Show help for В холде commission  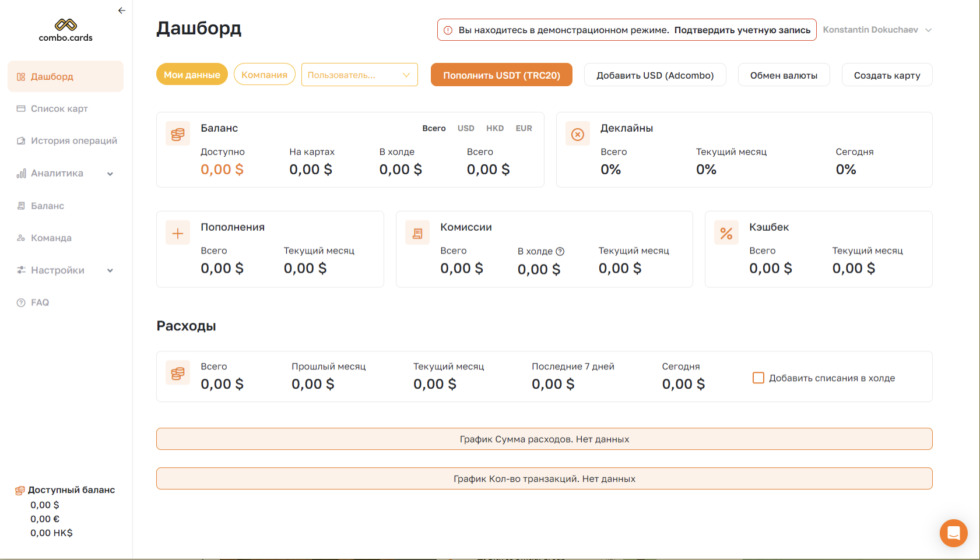coord(560,251)
